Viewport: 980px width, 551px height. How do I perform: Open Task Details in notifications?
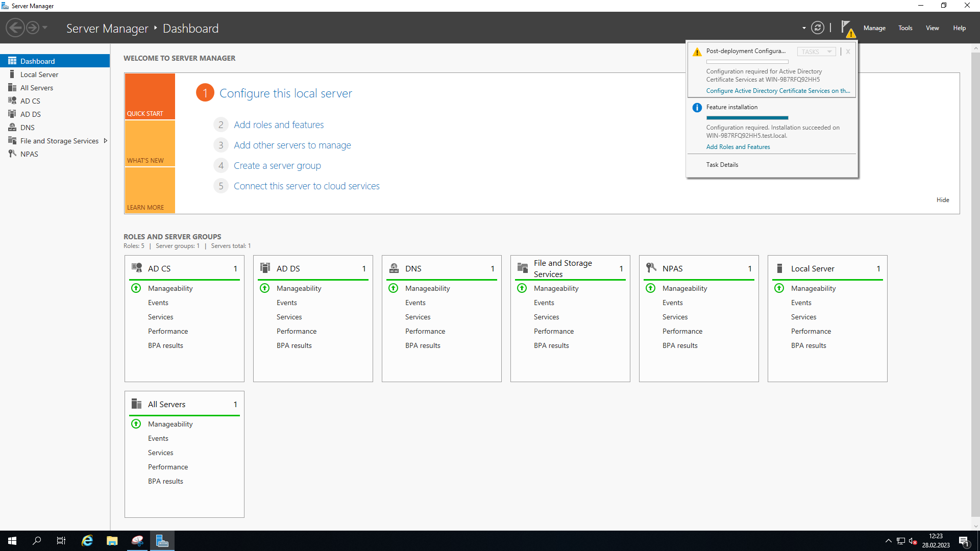tap(722, 165)
